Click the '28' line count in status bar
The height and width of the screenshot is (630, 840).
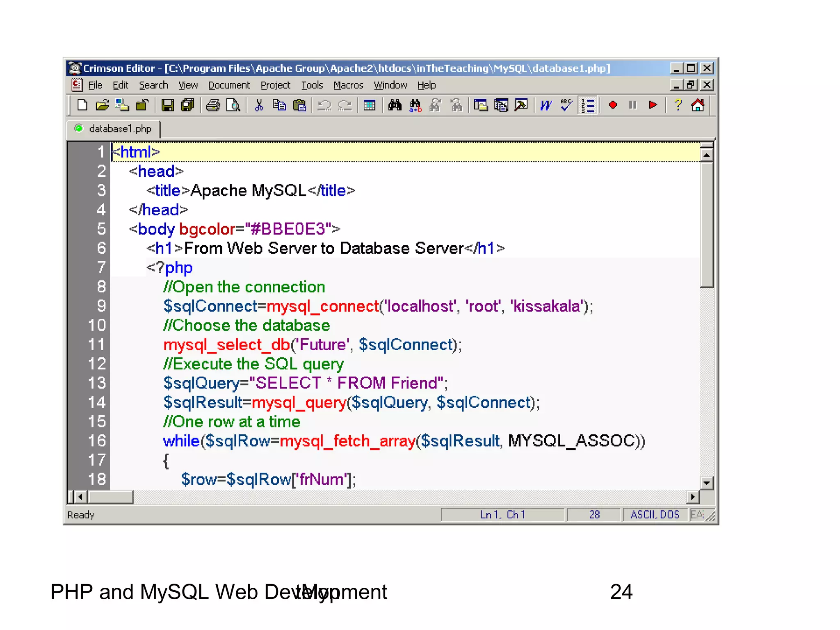594,515
